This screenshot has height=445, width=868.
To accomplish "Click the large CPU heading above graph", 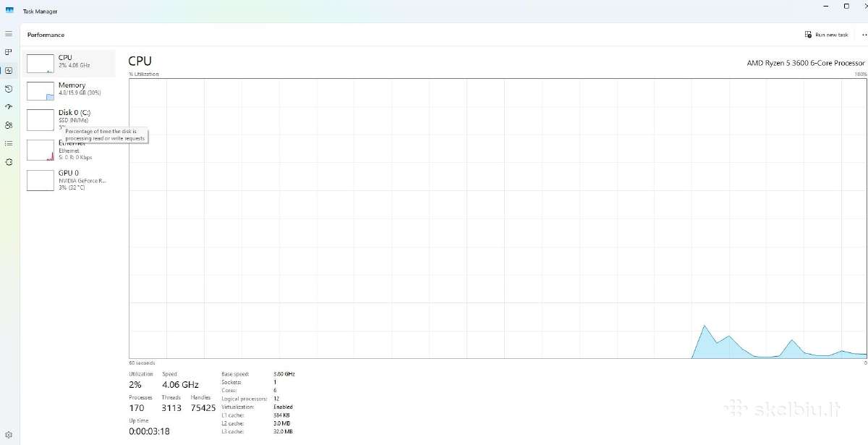I will point(140,62).
